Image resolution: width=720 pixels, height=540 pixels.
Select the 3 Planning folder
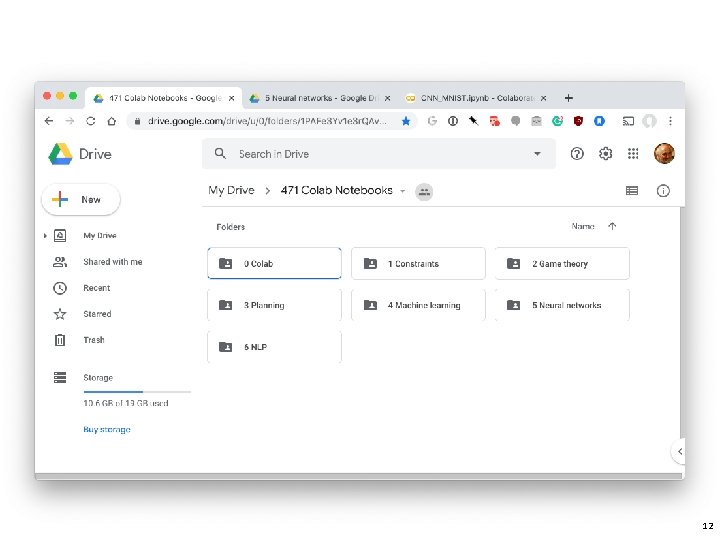[x=274, y=305]
